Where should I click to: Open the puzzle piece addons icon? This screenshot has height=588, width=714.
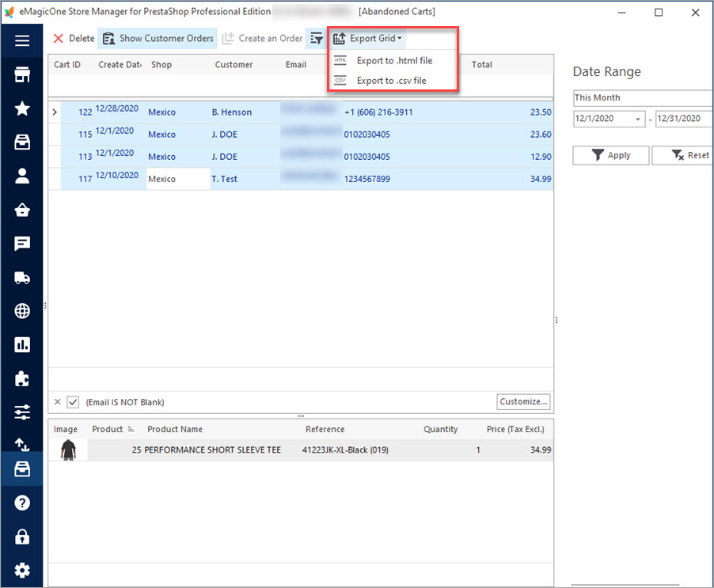(22, 378)
